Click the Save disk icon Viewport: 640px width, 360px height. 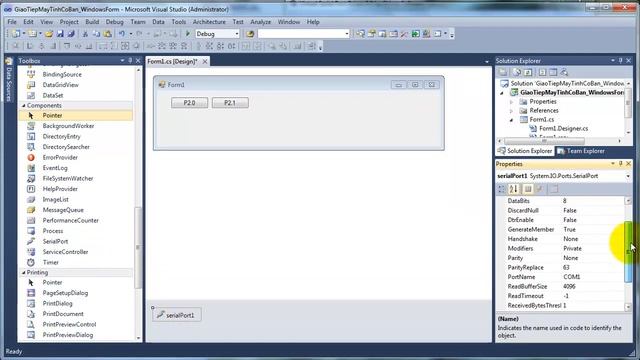pos(60,33)
